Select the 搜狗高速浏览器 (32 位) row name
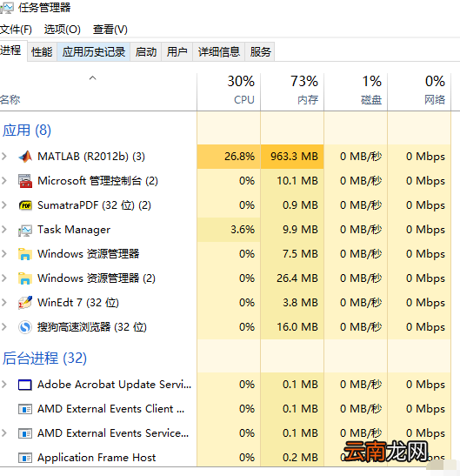The height and width of the screenshot is (476, 460). coord(92,327)
